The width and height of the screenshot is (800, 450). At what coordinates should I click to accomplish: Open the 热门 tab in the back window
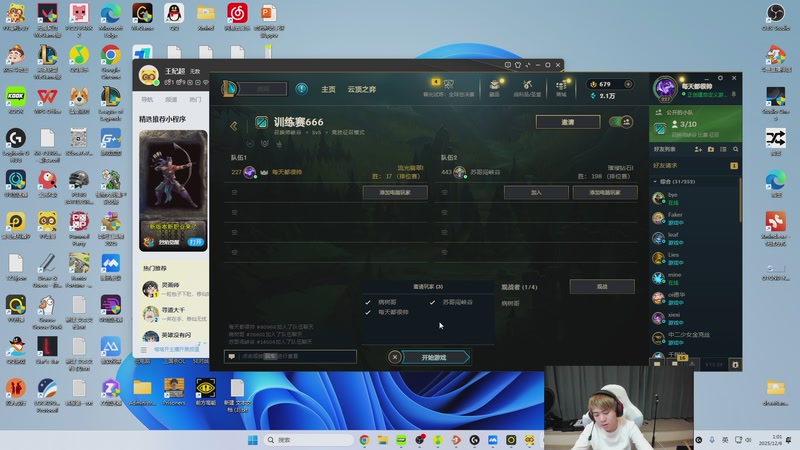pyautogui.click(x=195, y=99)
